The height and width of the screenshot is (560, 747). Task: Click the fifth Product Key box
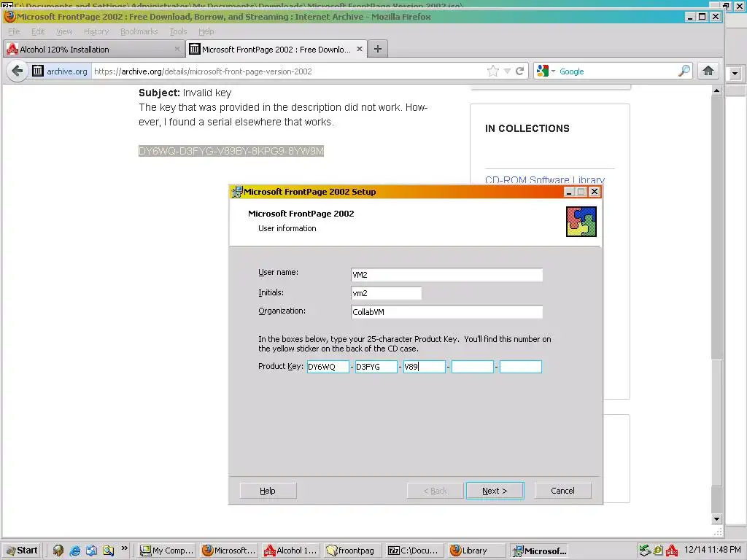(520, 367)
